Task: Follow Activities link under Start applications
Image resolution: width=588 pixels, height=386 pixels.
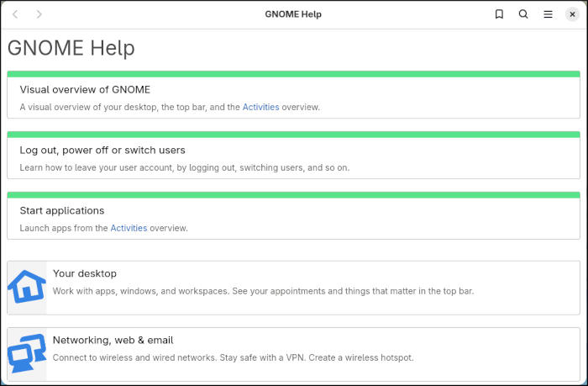Action: (129, 228)
